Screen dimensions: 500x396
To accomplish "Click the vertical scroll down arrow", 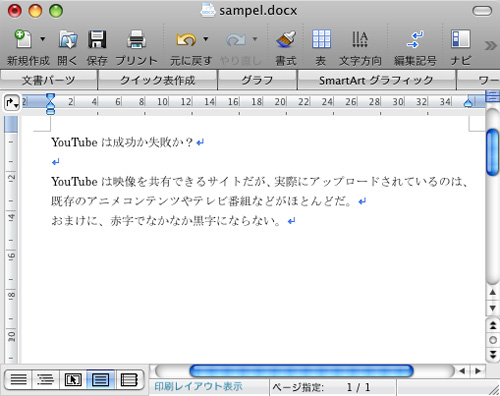I will tap(492, 308).
